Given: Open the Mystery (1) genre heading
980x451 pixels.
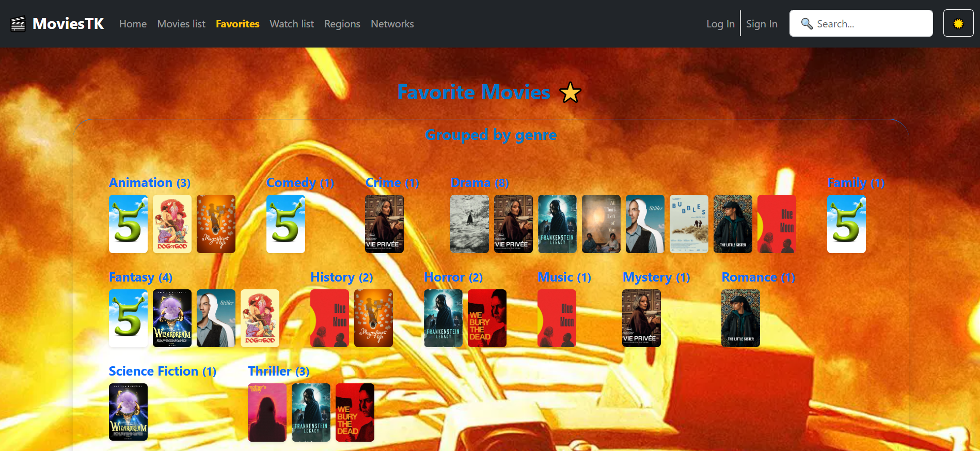Looking at the screenshot, I should click(656, 277).
